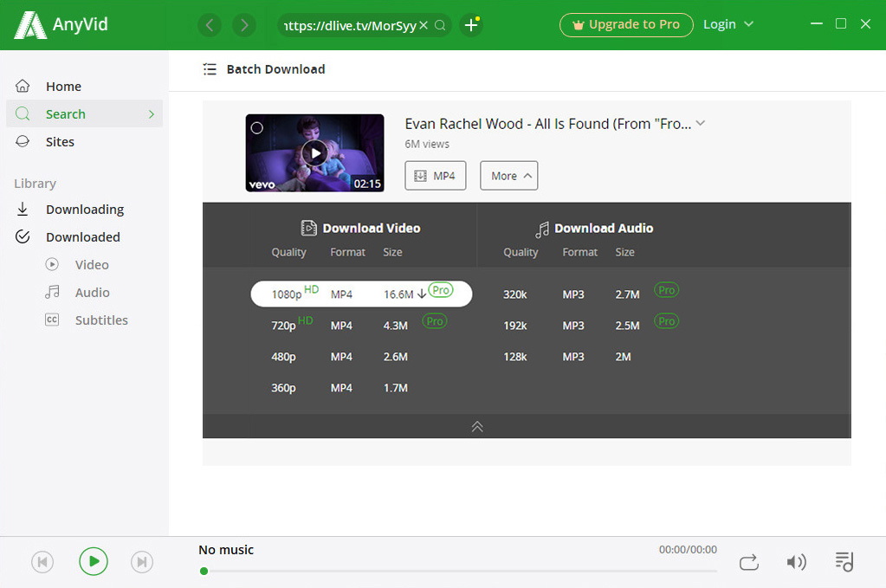Click the MP4 quick download button
This screenshot has width=886, height=588.
click(x=435, y=176)
